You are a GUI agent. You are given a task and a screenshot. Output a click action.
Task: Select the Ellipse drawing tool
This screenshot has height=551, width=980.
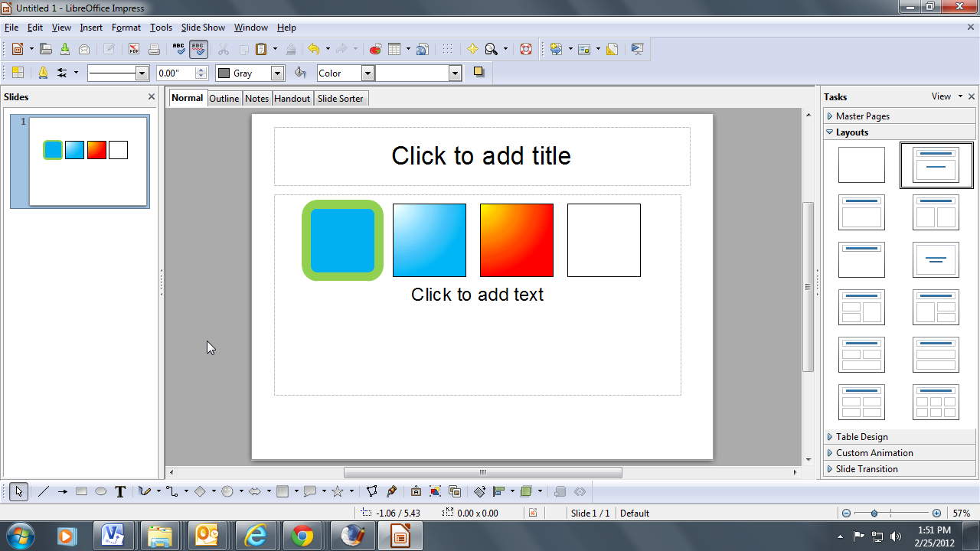100,492
